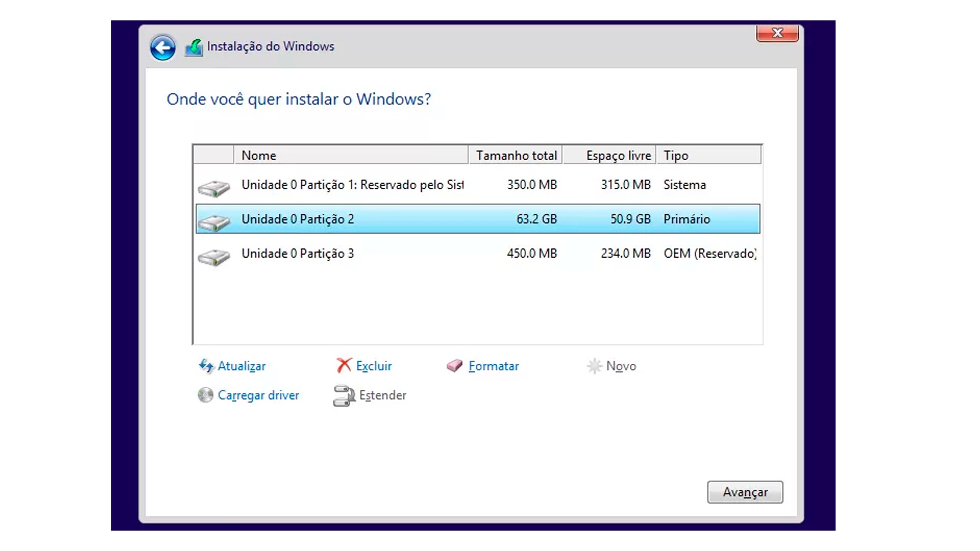
Task: Click the drive icon for Partição 2
Action: [214, 222]
